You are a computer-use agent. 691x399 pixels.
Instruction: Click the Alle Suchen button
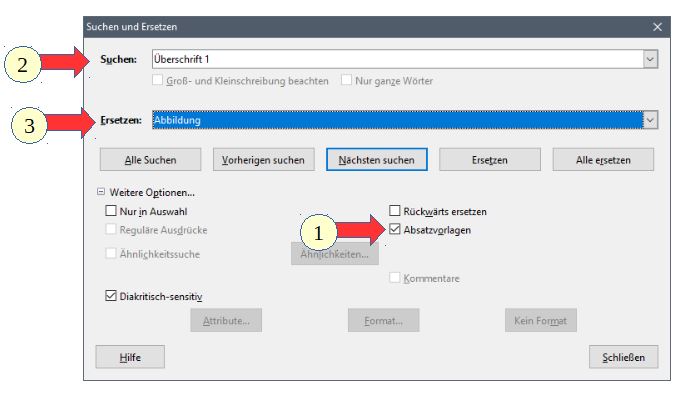[x=150, y=160]
